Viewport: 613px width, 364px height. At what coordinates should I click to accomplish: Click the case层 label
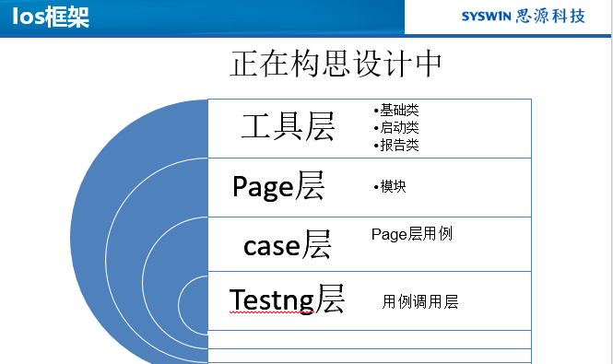(x=288, y=245)
